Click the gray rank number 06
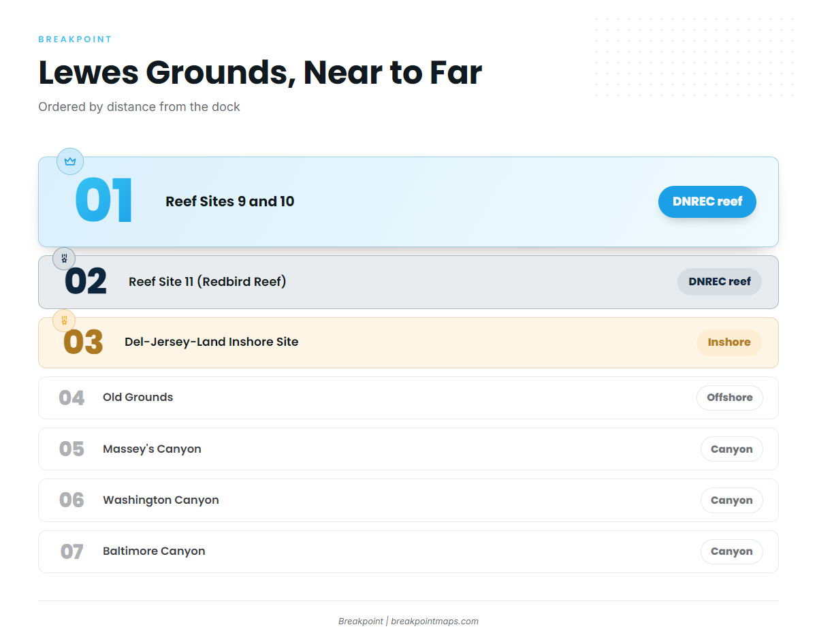 [x=71, y=500]
